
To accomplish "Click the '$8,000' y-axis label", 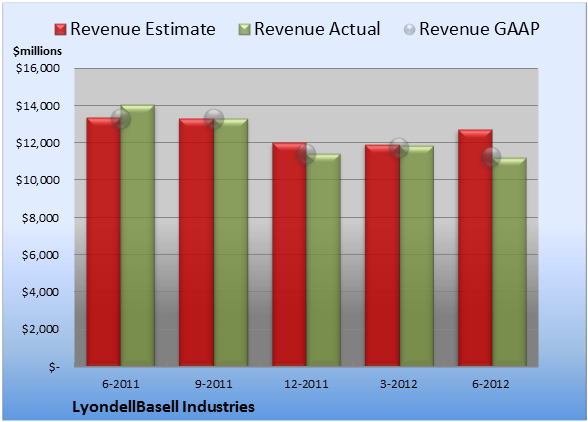I will click(40, 218).
